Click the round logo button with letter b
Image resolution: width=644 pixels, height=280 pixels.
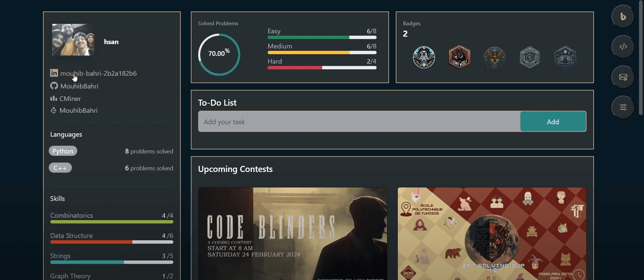623,16
